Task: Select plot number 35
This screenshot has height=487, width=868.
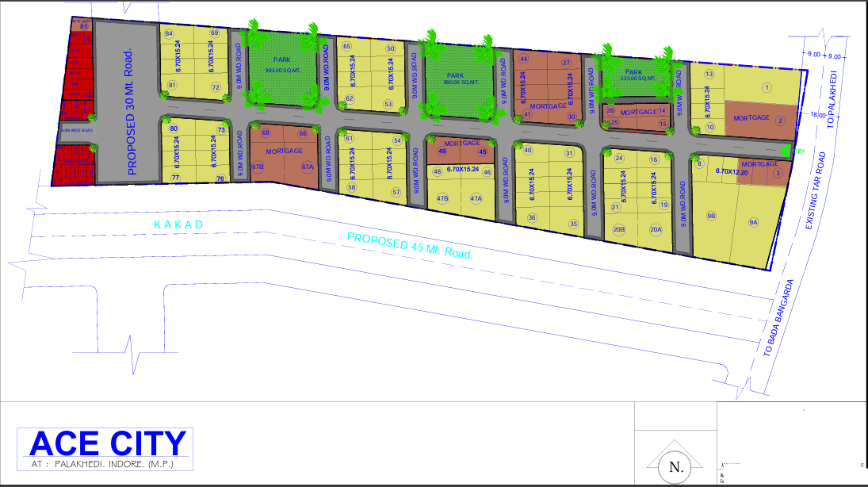Action: tap(573, 224)
